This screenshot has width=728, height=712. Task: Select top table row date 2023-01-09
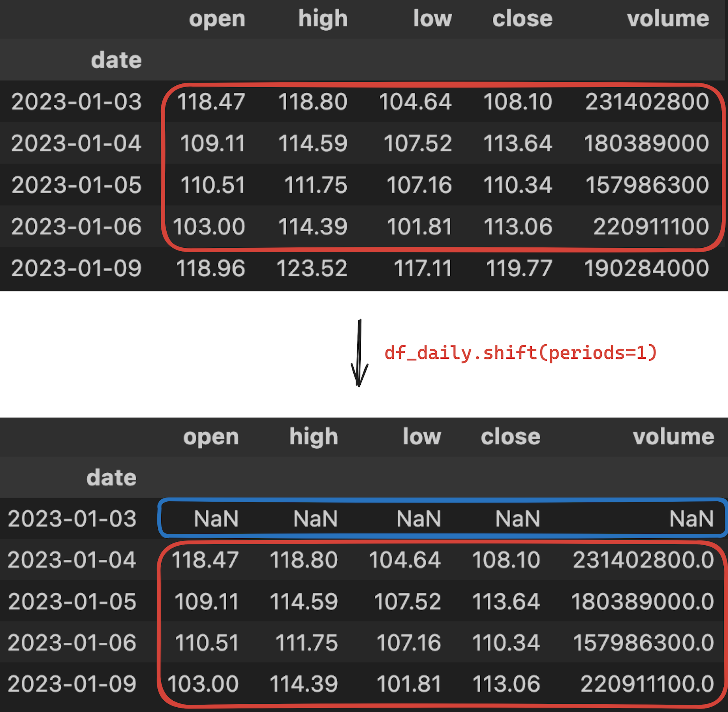(76, 268)
